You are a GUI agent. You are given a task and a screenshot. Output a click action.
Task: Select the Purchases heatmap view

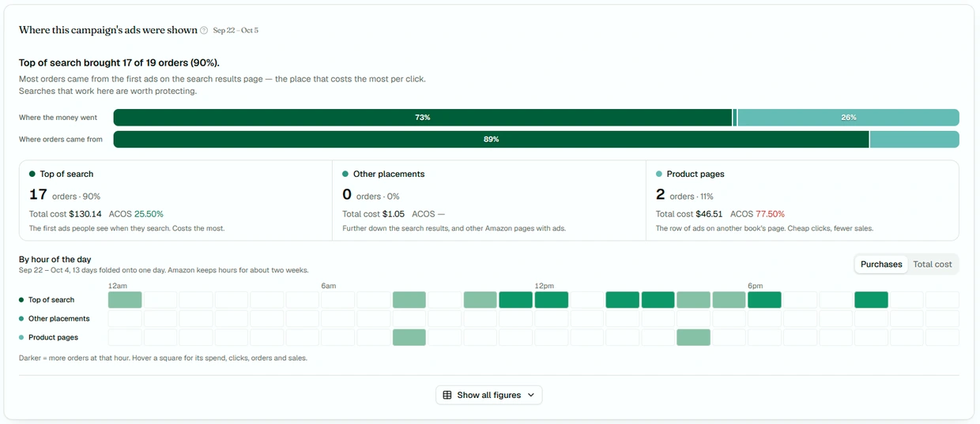881,265
